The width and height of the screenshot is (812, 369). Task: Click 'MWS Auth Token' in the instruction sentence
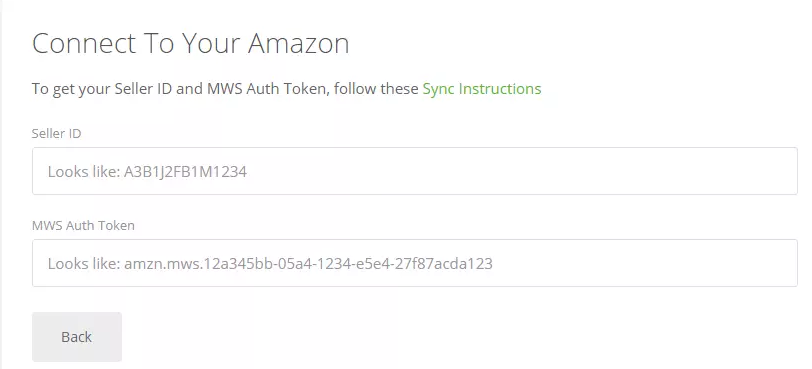coord(267,89)
